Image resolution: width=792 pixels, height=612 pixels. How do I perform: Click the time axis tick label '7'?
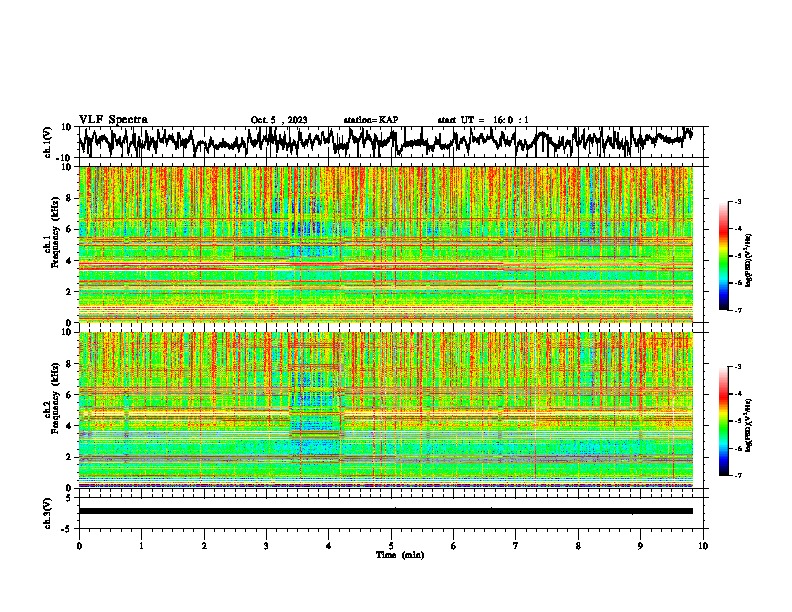click(516, 546)
